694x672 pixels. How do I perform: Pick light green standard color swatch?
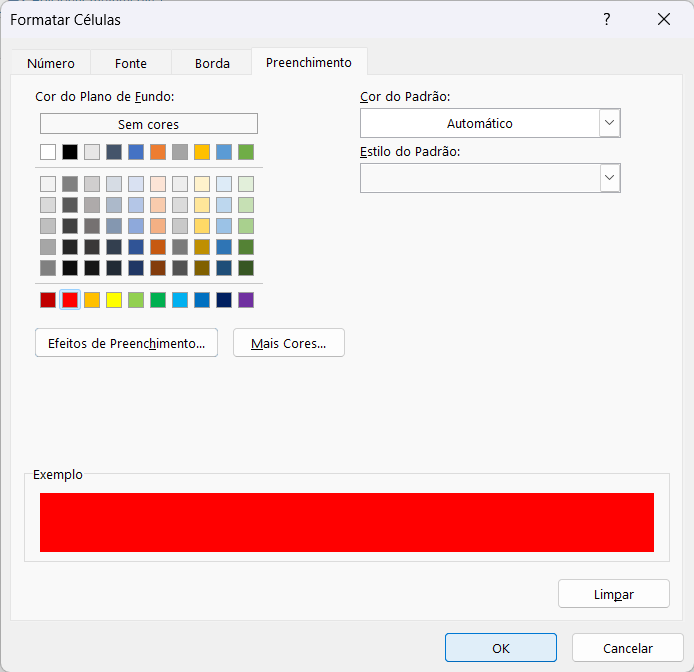point(136,300)
